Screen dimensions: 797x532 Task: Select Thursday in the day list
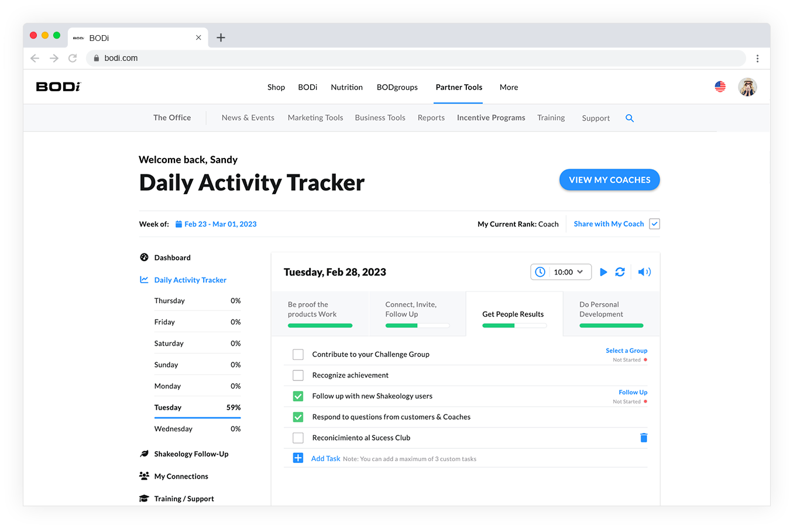198,301
